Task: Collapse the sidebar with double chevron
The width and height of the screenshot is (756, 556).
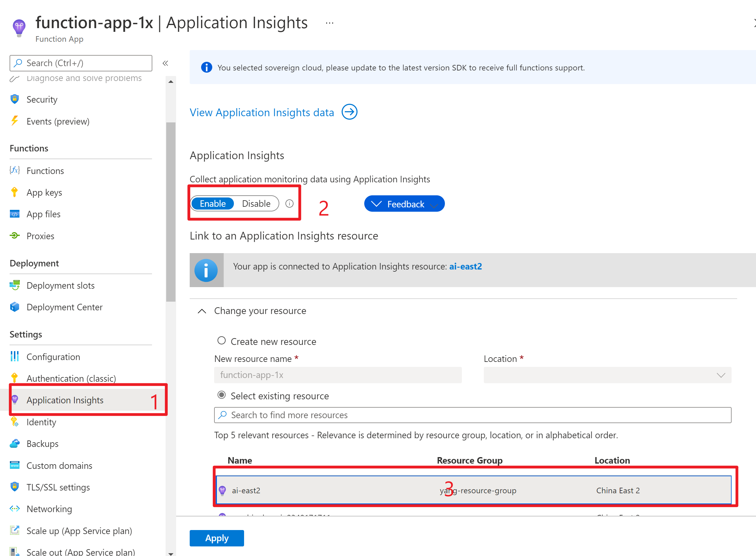Action: (165, 63)
